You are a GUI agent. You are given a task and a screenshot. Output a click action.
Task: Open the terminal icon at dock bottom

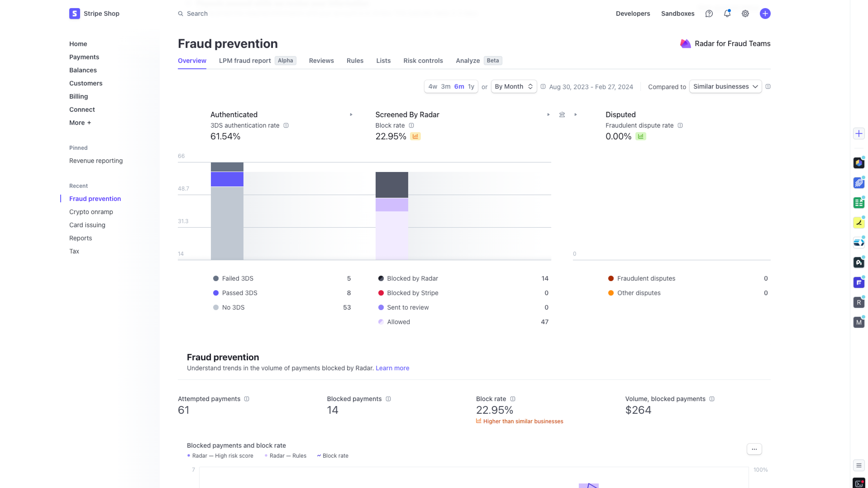coord(859,483)
